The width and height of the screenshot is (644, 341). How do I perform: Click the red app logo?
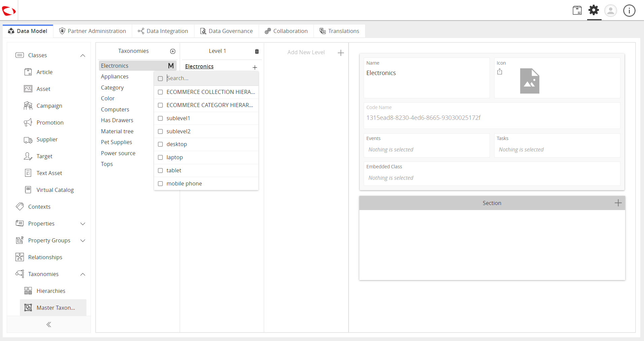tap(9, 11)
